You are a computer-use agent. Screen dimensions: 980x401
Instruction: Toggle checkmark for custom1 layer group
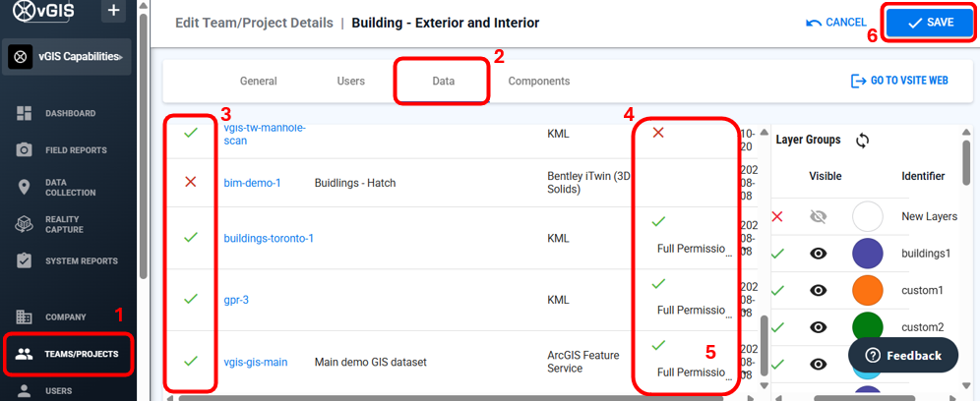point(777,291)
